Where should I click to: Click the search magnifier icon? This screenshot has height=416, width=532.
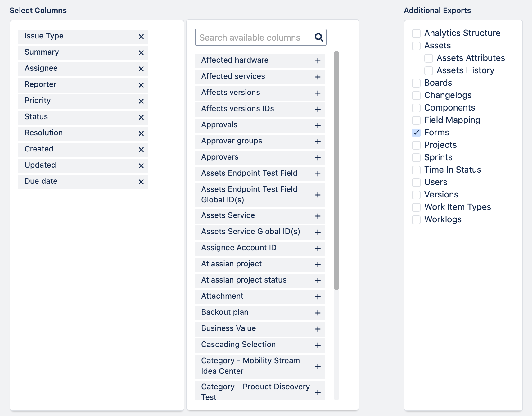pyautogui.click(x=319, y=38)
